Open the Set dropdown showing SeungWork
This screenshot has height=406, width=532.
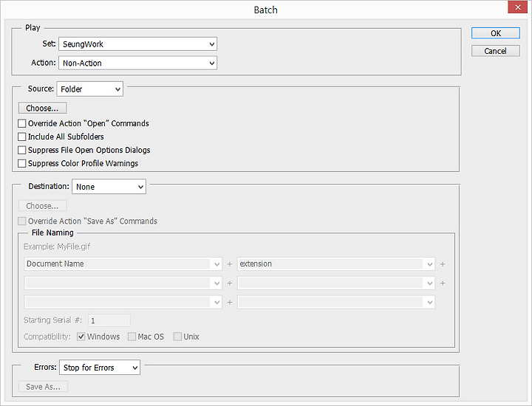coord(137,44)
